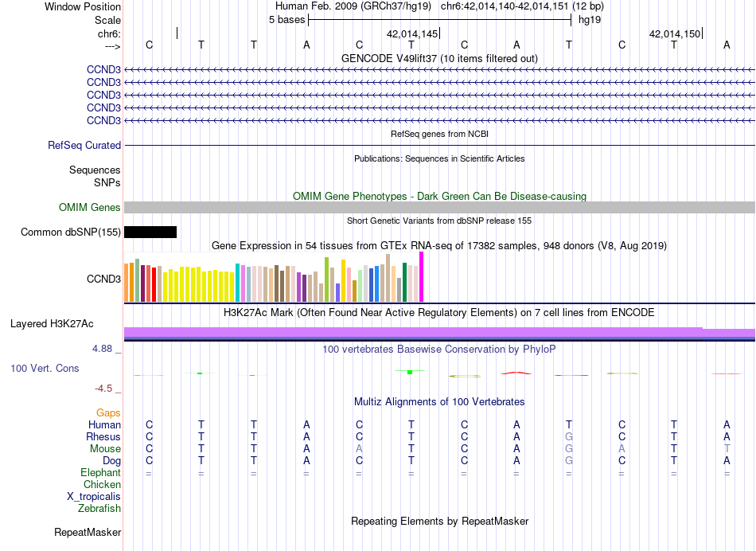
Task: Click the red PhyloP conservation peak
Action: coord(516,373)
